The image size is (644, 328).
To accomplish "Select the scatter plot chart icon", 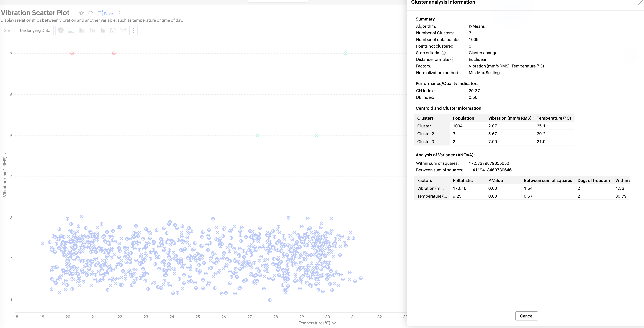I will (113, 31).
